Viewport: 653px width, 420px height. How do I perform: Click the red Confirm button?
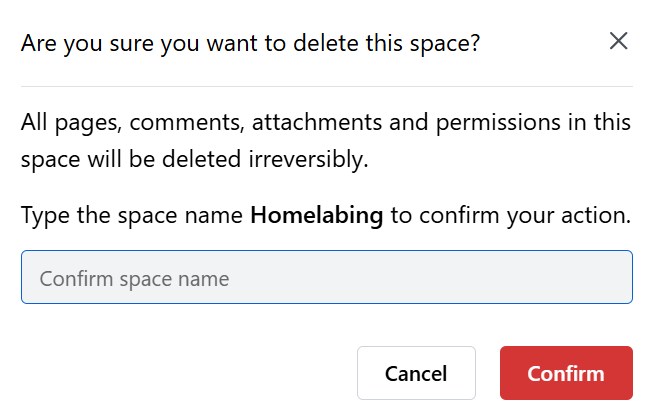566,373
